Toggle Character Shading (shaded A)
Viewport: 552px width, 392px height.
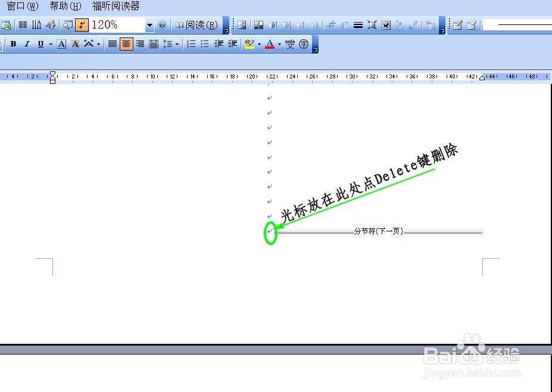pyautogui.click(x=75, y=44)
